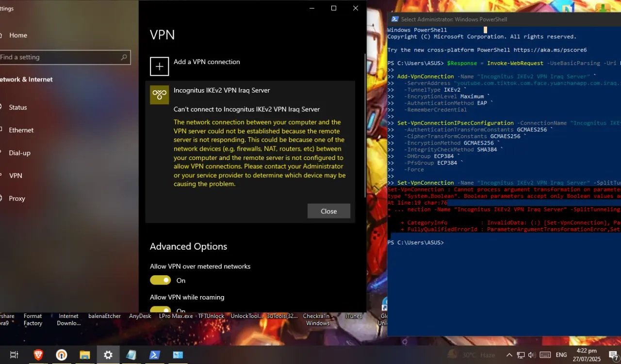Open the notification center icon
621x364 pixels.
coord(613,355)
